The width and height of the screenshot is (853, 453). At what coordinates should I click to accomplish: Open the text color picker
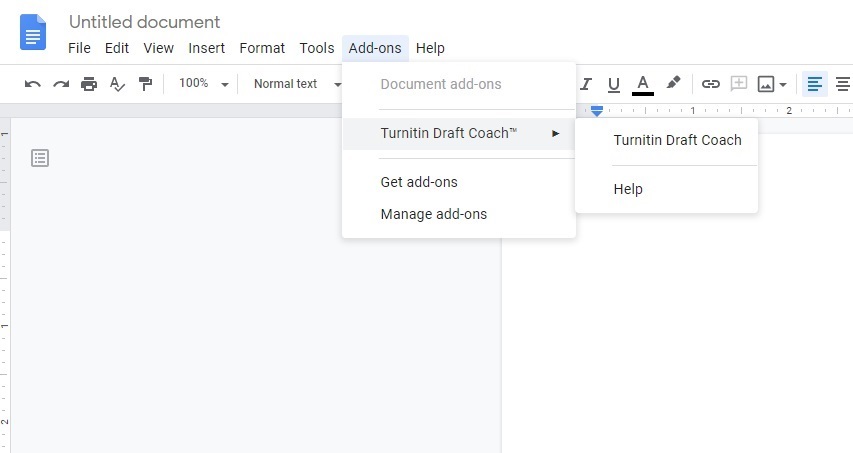(643, 84)
